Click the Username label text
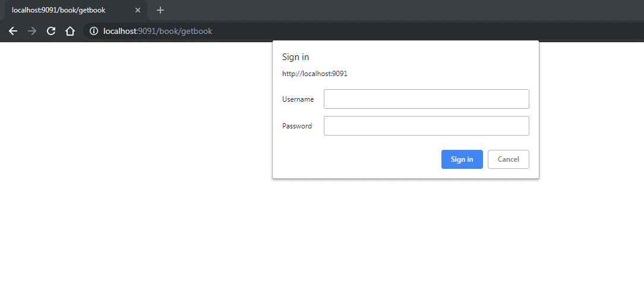The width and height of the screenshot is (644, 289). 298,99
